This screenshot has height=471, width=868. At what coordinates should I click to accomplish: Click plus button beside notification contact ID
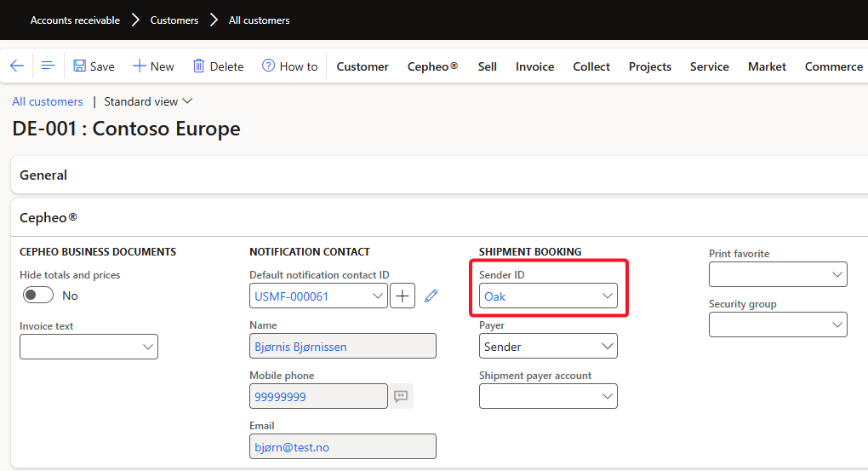[403, 296]
